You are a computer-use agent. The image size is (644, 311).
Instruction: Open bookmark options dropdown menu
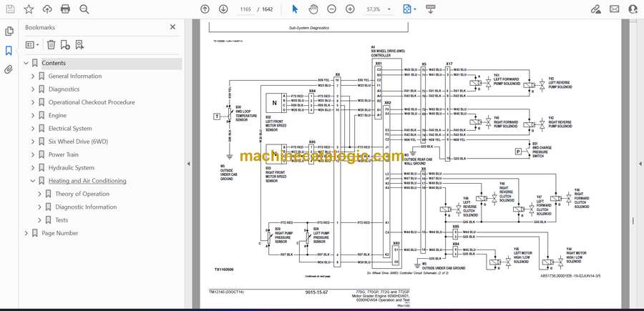tap(32, 45)
